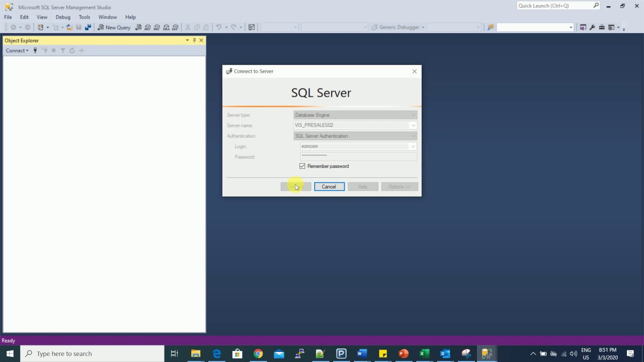Viewport: 644px width, 362px height.
Task: Toggle the Remember password checkbox
Action: pyautogui.click(x=302, y=166)
